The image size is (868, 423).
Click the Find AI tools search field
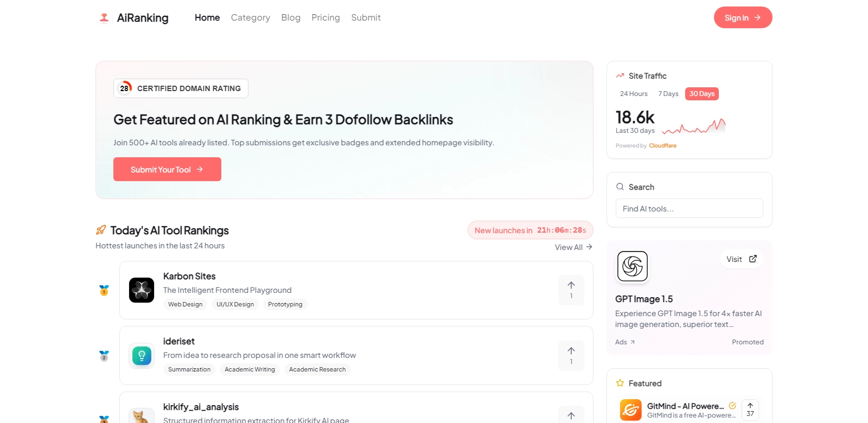[689, 209]
